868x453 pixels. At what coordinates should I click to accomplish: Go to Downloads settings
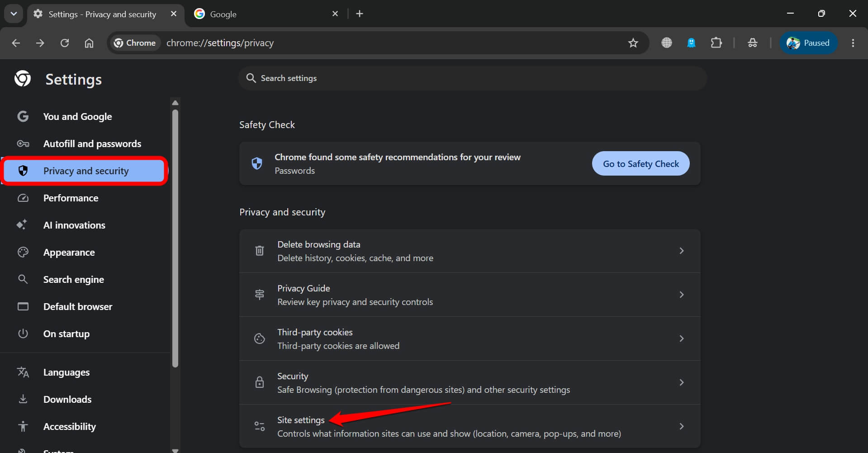pyautogui.click(x=85, y=400)
